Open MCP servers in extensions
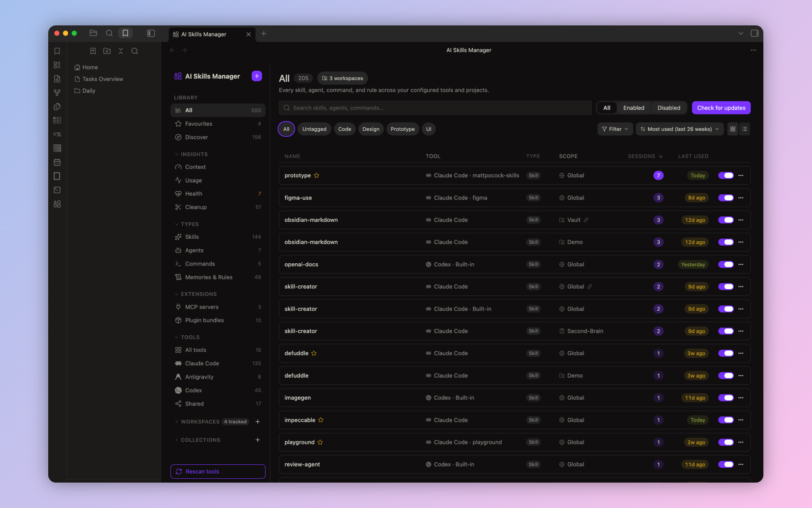This screenshot has height=508, width=812. (x=218, y=307)
